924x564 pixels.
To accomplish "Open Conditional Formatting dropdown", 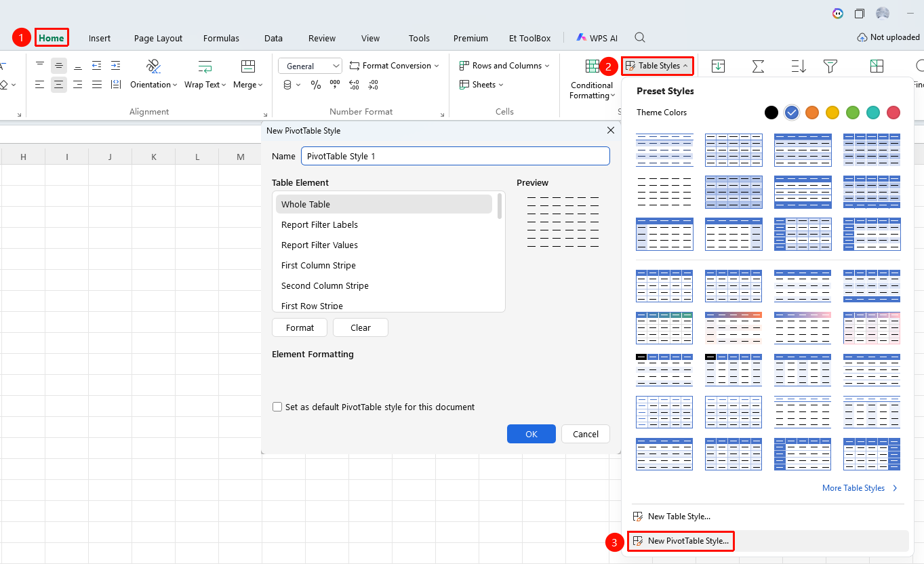I will pos(592,90).
